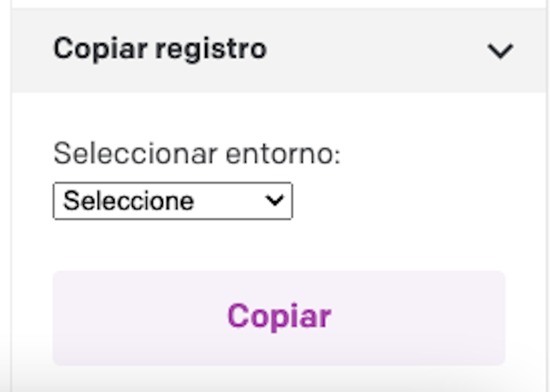Focus the environment select field
This screenshot has width=550, height=392.
[x=173, y=201]
